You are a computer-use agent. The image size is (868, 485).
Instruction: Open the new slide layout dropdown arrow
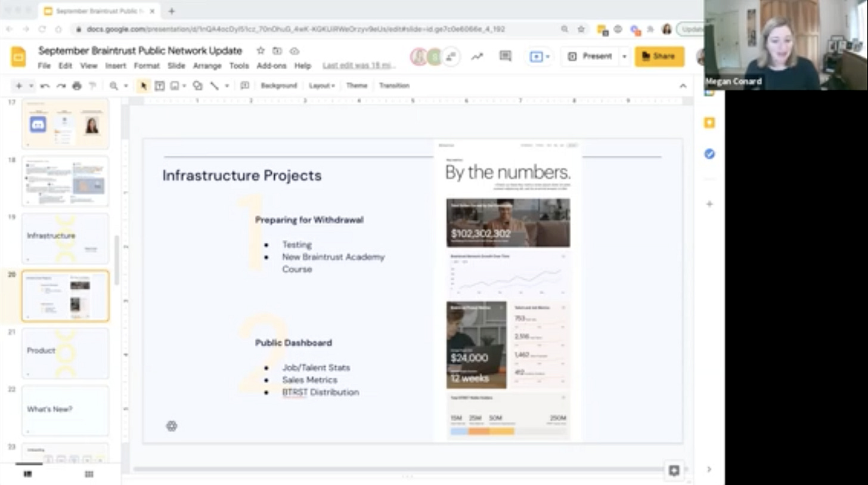pyautogui.click(x=31, y=86)
